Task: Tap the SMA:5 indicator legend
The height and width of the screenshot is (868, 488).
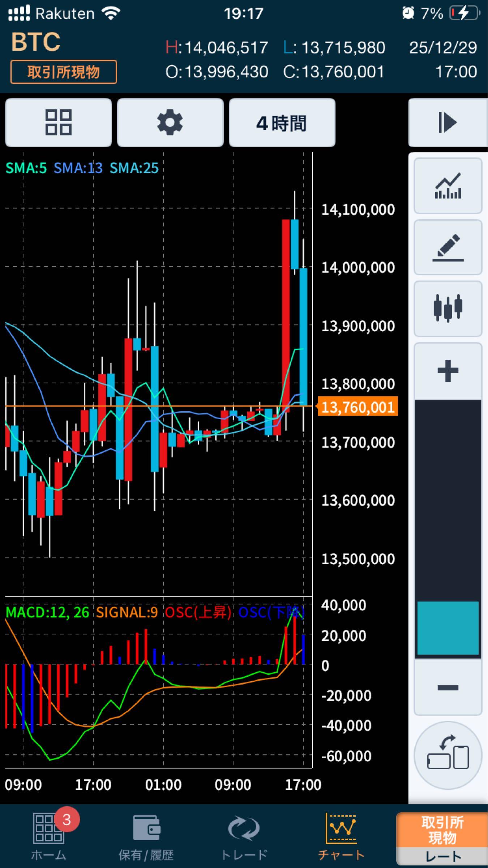Action: coord(26,168)
